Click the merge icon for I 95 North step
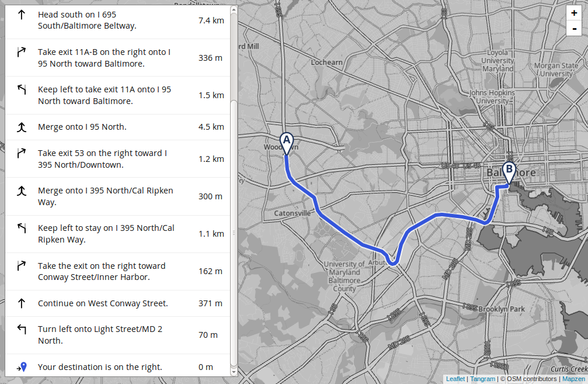Image resolution: width=588 pixels, height=384 pixels. pos(22,127)
